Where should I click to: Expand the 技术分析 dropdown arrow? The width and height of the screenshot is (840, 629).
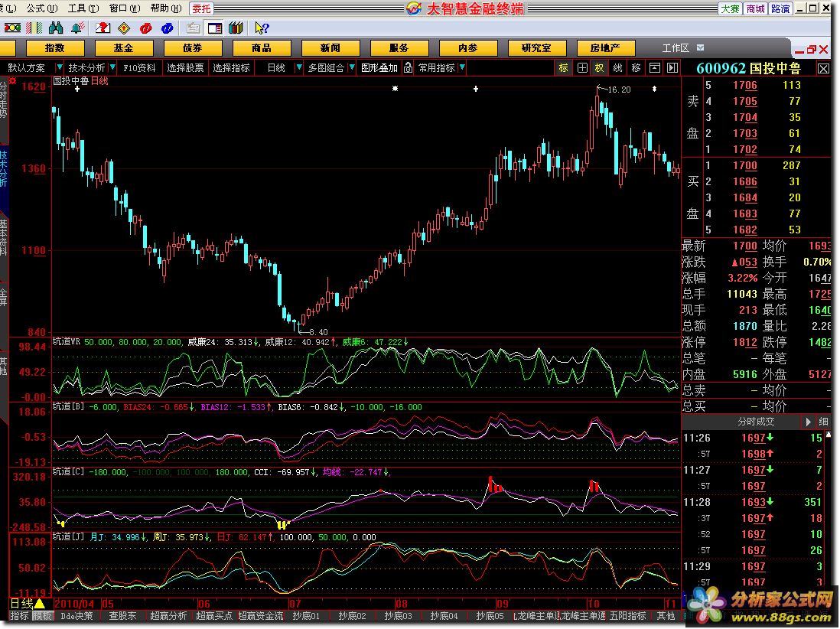click(x=112, y=67)
